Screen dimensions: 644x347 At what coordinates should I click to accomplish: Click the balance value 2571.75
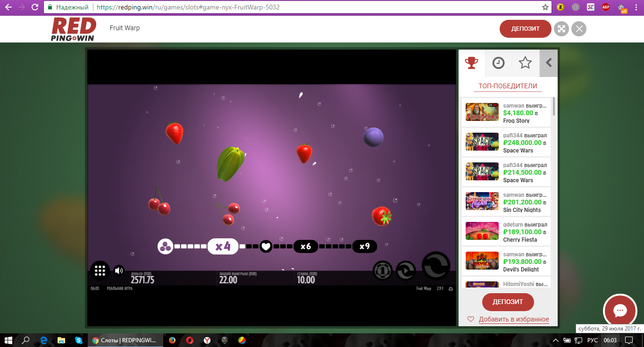(142, 280)
